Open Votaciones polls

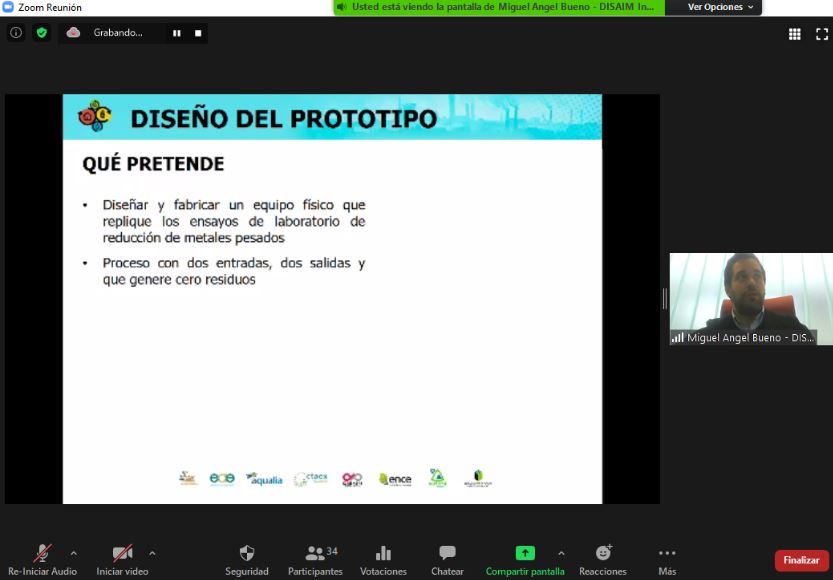coord(383,559)
